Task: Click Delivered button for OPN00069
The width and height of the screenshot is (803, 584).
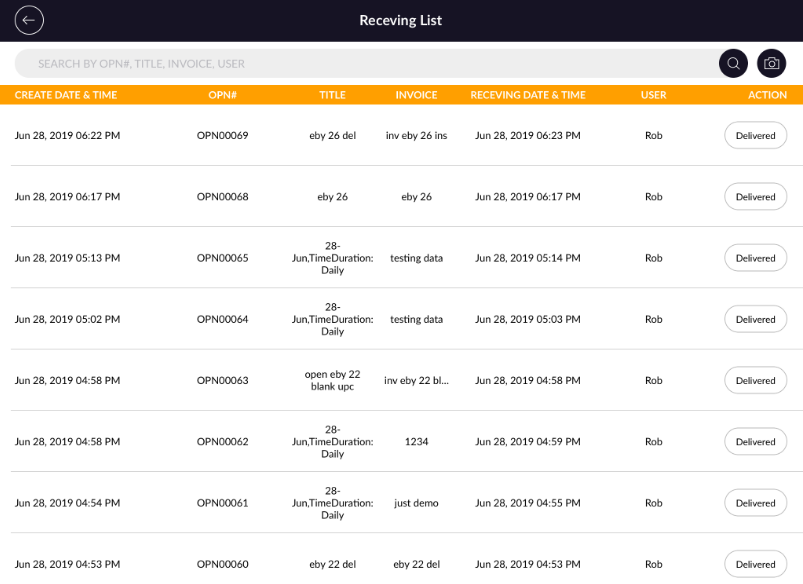Action: pos(755,136)
